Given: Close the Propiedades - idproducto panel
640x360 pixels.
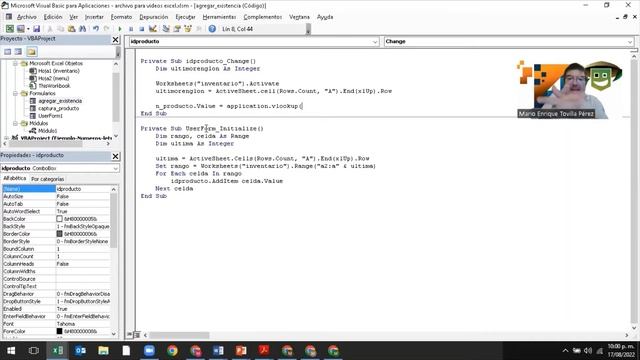Looking at the screenshot, I should click(116, 156).
